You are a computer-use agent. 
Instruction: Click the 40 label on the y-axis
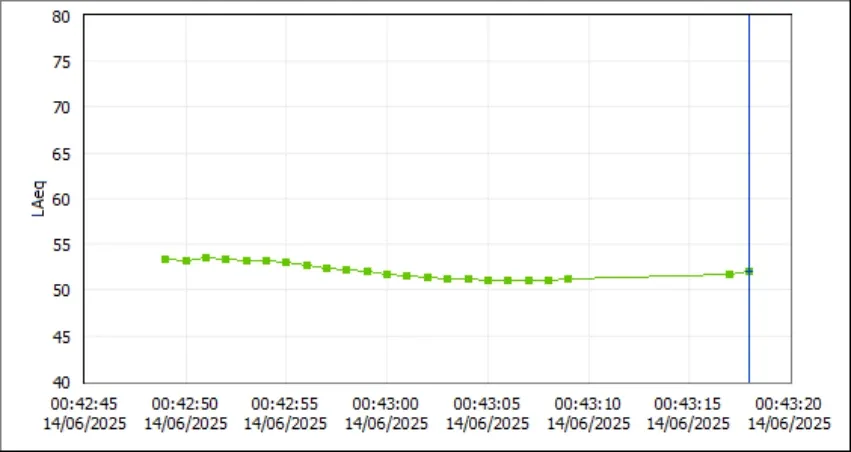pyautogui.click(x=61, y=383)
